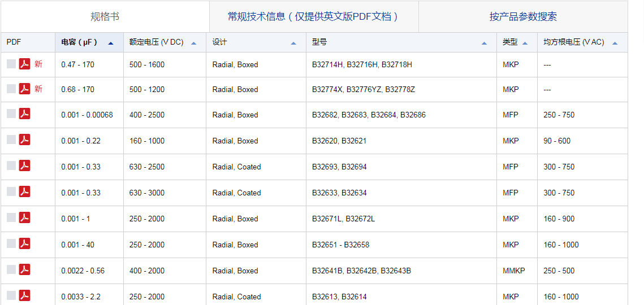Tick checkbox for B32714H row
The width and height of the screenshot is (644, 305).
[11, 64]
